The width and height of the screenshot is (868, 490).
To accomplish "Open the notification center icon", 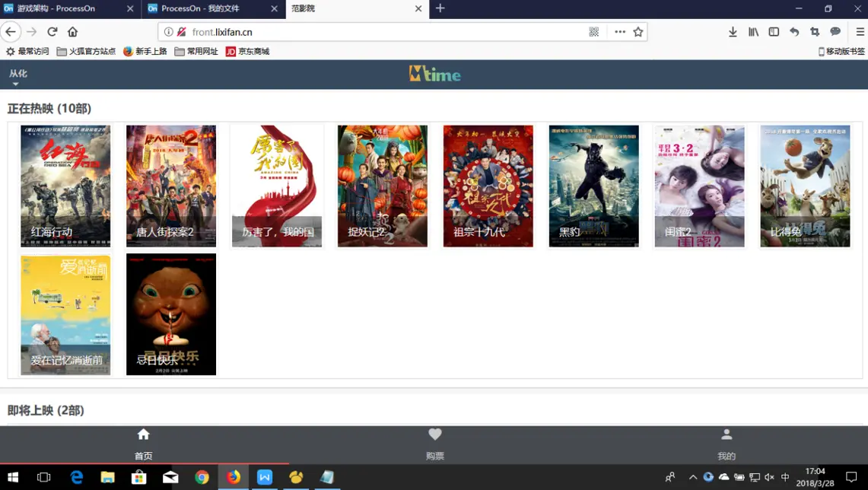I will coord(851,477).
